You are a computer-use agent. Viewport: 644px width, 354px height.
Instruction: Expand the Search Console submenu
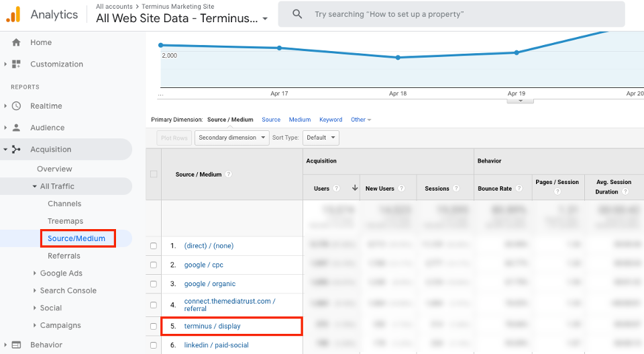click(34, 290)
